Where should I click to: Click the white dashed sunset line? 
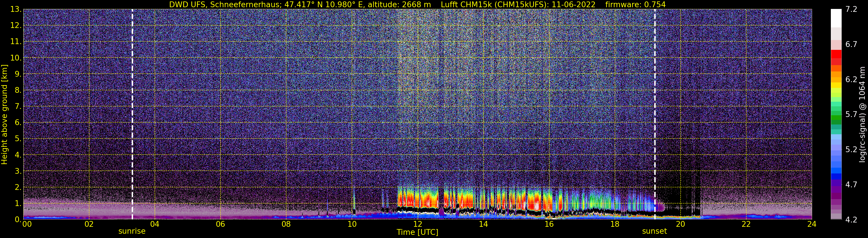pyautogui.click(x=655, y=114)
